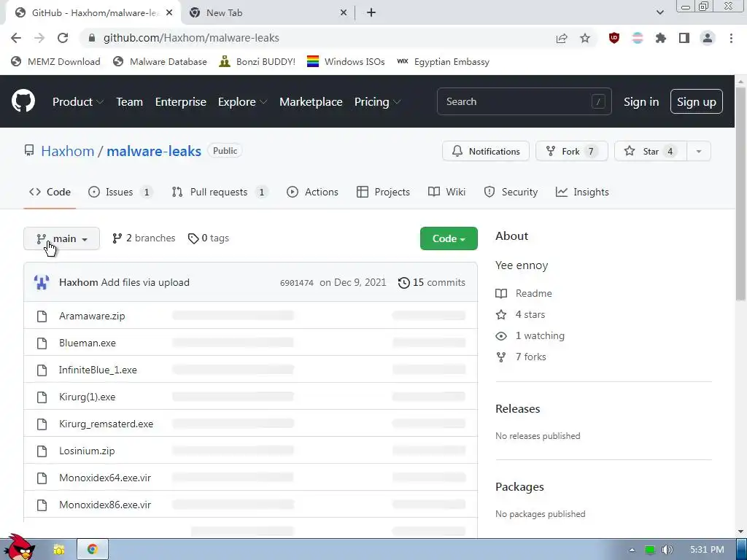Open the Haxhom owner link
This screenshot has height=560, width=747.
68,152
